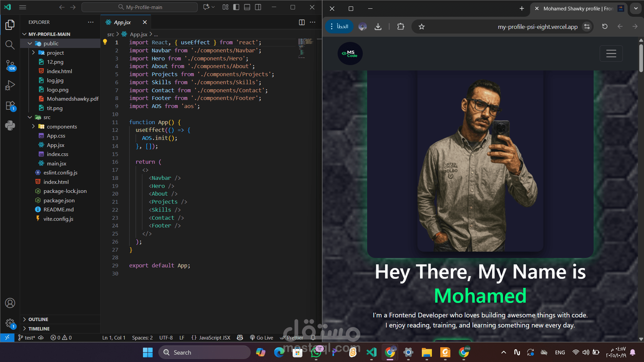Split the App.jsx editor to the right
Viewport: 644px width, 362px height.
tap(302, 22)
